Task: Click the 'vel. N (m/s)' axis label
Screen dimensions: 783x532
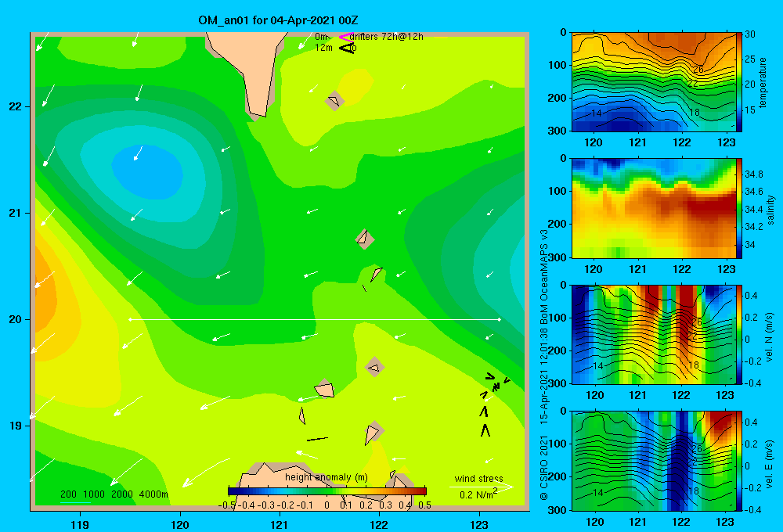Action: [x=769, y=337]
